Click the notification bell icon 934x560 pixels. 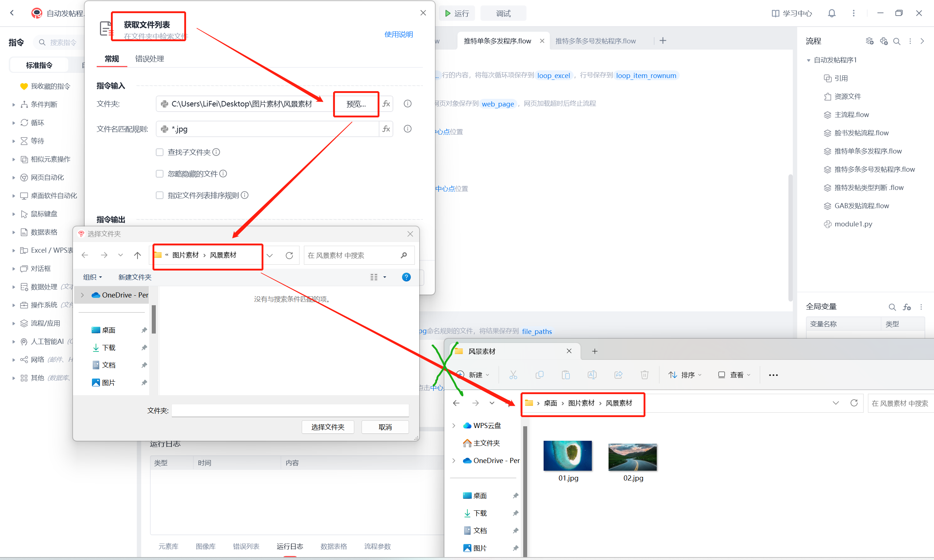pyautogui.click(x=831, y=13)
